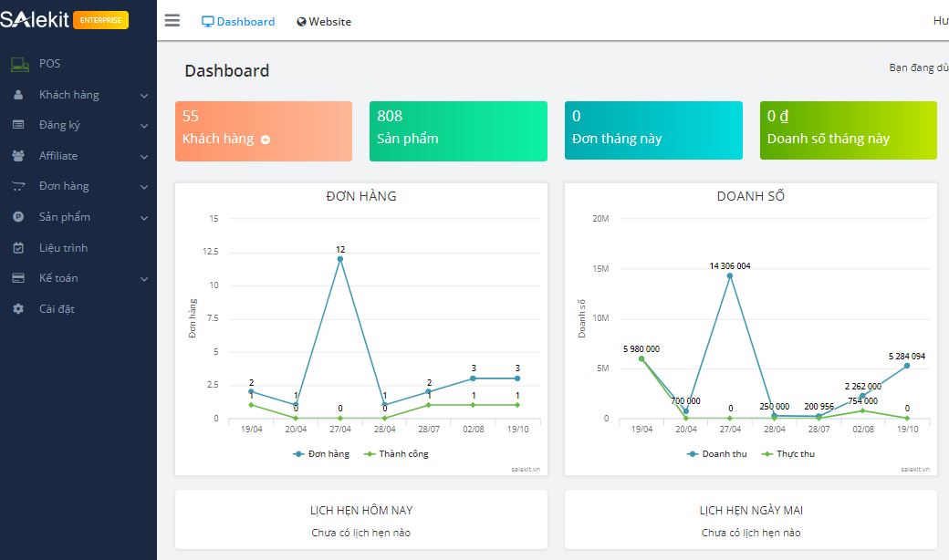
Task: Toggle the Doanh thu series in revenue legend
Action: click(716, 453)
